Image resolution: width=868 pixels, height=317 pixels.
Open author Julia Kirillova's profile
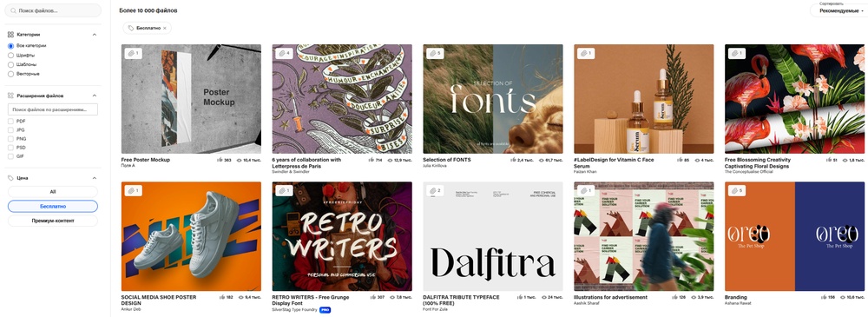435,165
